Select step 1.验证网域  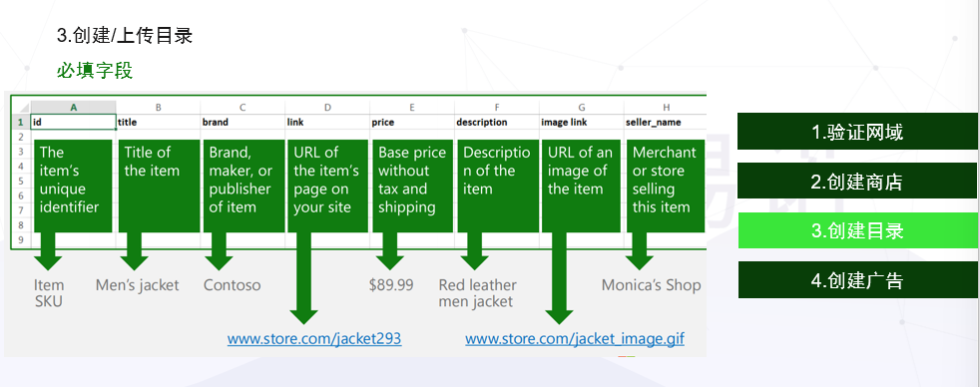click(x=857, y=132)
